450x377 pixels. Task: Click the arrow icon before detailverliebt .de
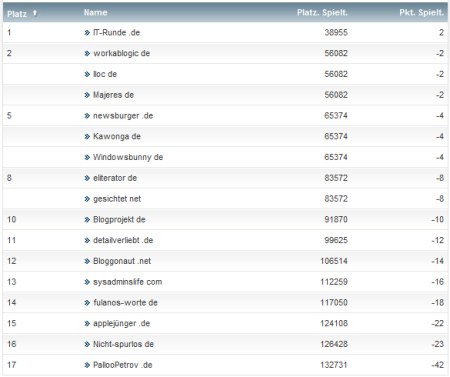click(87, 240)
